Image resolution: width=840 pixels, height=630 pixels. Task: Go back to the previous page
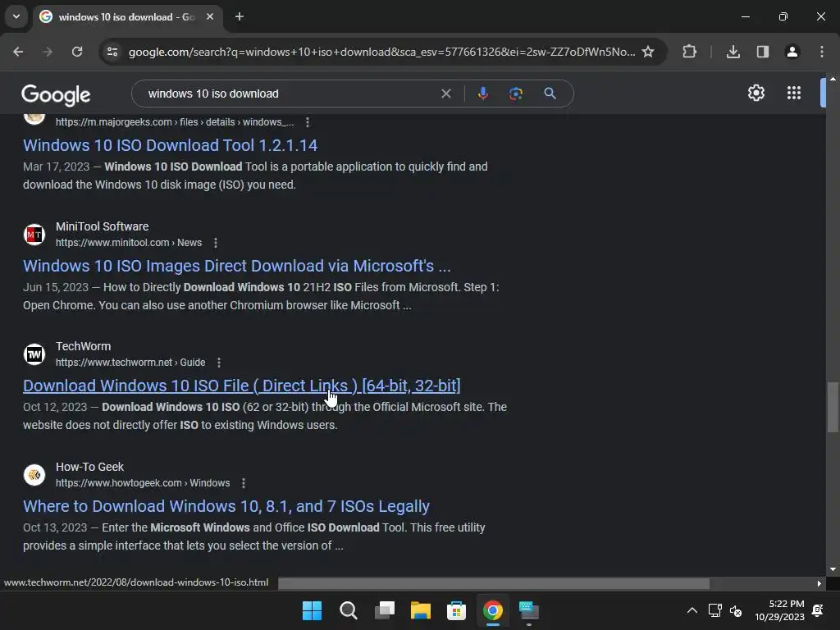[x=18, y=52]
